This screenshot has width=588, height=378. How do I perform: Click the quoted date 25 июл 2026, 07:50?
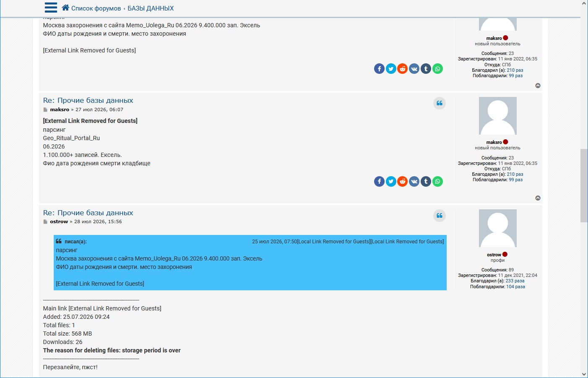(x=274, y=242)
